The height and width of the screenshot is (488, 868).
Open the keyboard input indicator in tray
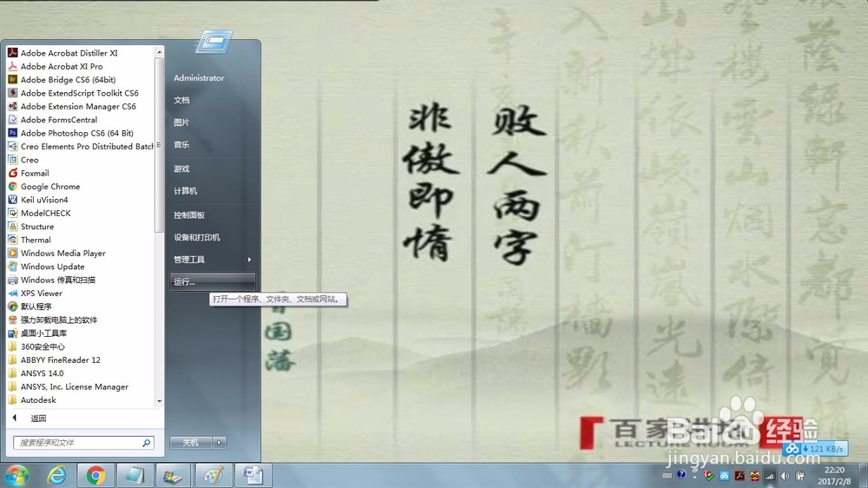[667, 475]
